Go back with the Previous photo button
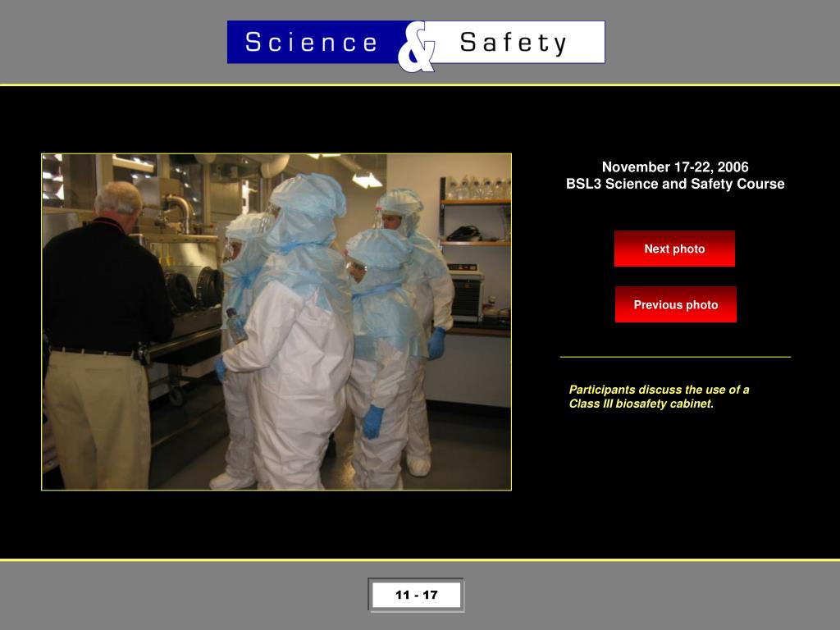Screen dimensions: 840x630 (676, 304)
